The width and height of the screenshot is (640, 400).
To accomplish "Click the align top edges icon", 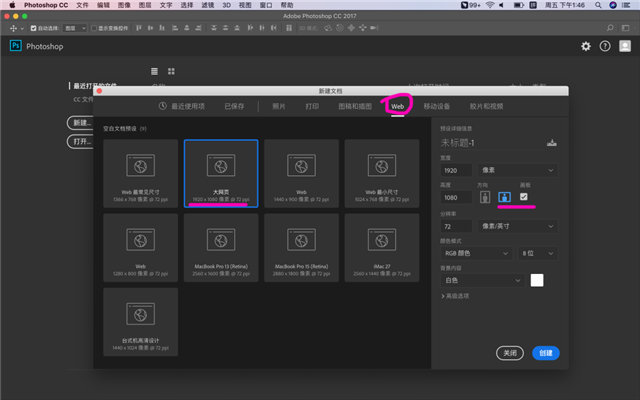I will [x=139, y=28].
